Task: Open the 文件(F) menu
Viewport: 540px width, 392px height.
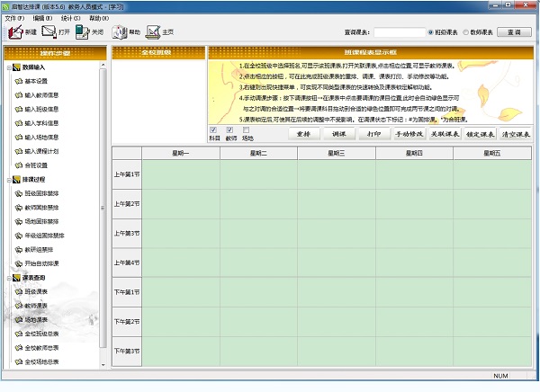Action: [13, 17]
